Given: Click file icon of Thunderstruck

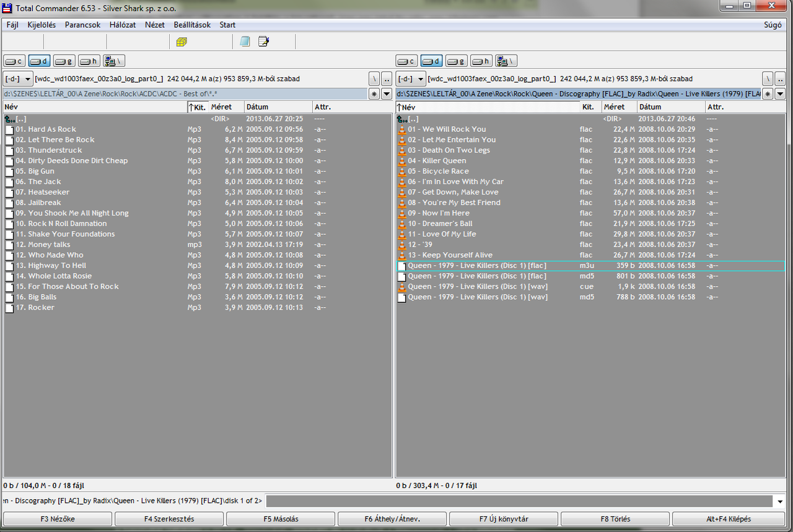Looking at the screenshot, I should [9, 150].
